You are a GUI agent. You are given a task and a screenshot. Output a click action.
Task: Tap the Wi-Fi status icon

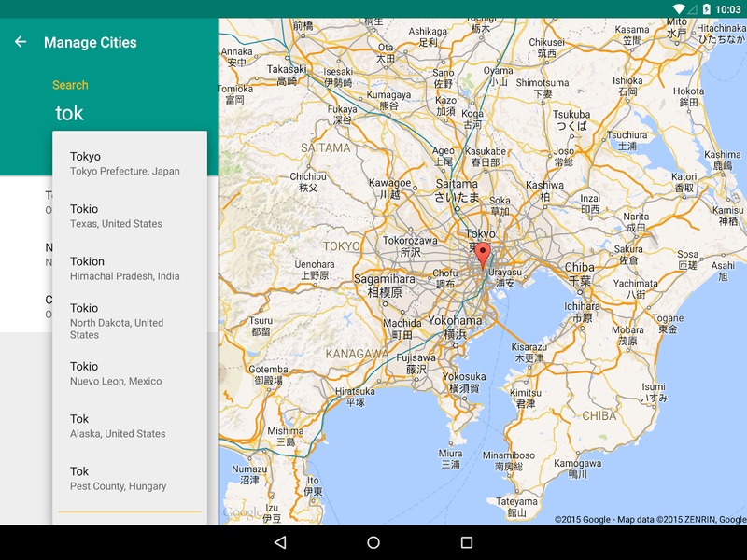[x=679, y=9]
